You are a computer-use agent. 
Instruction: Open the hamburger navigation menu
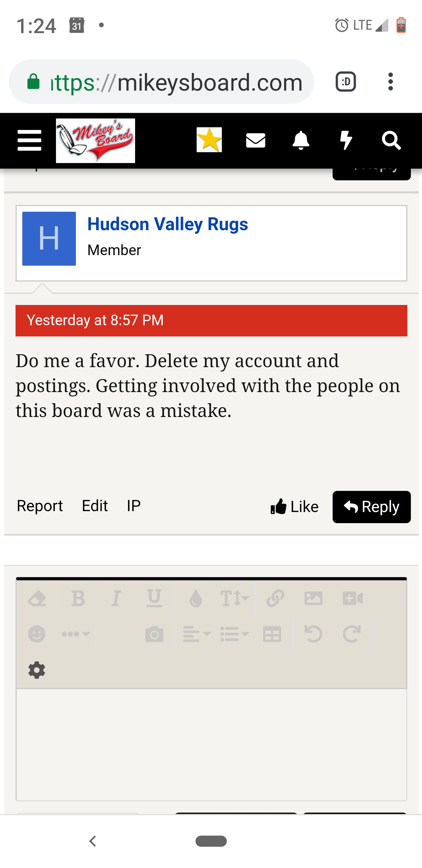point(29,140)
